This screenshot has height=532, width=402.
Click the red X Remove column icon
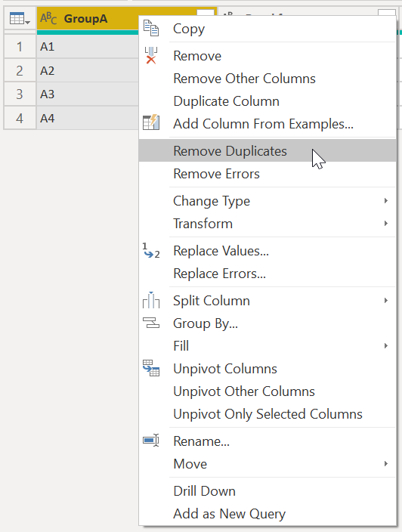pos(151,55)
